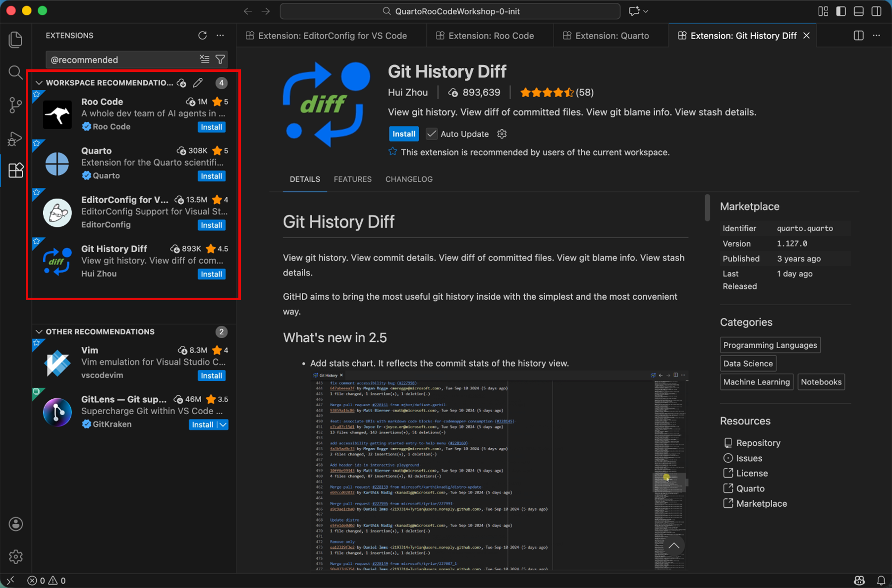892x588 pixels.
Task: Collapse the Other Recommendations section
Action: (x=39, y=331)
